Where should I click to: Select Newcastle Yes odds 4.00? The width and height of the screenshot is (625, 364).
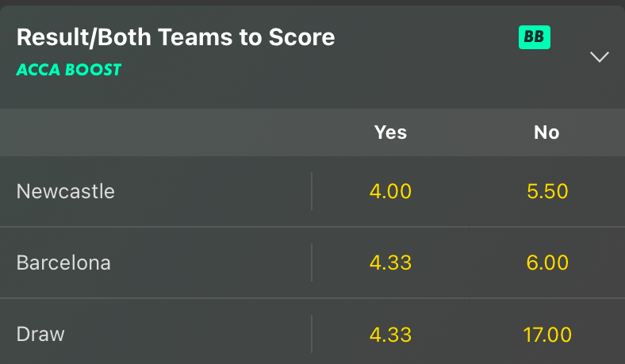point(390,191)
